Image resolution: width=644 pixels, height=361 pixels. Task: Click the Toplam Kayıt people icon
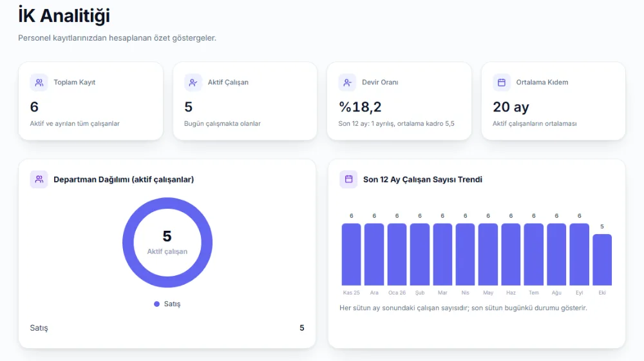tap(39, 83)
